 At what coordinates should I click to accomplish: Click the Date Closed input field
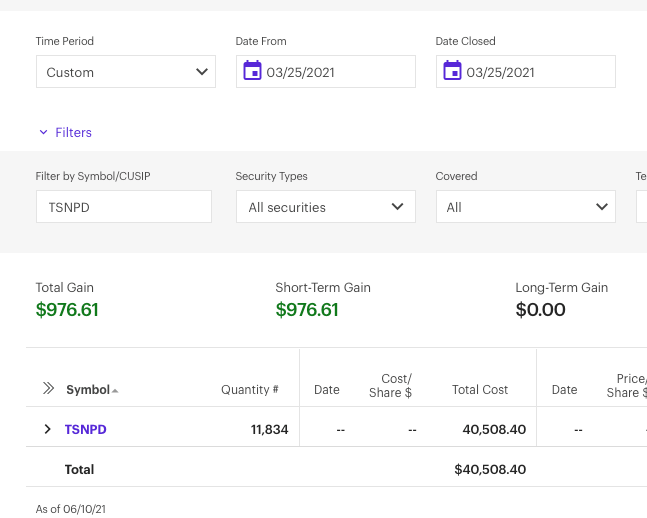click(x=537, y=72)
